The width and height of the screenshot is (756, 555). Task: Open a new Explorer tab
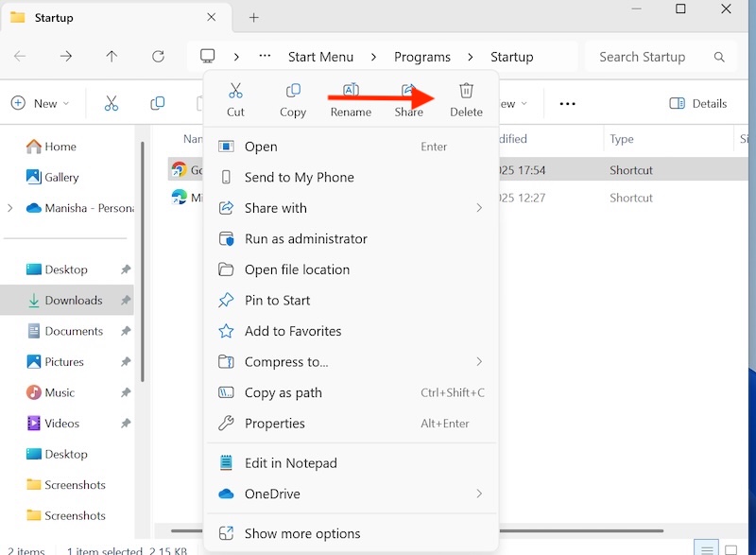(x=252, y=17)
